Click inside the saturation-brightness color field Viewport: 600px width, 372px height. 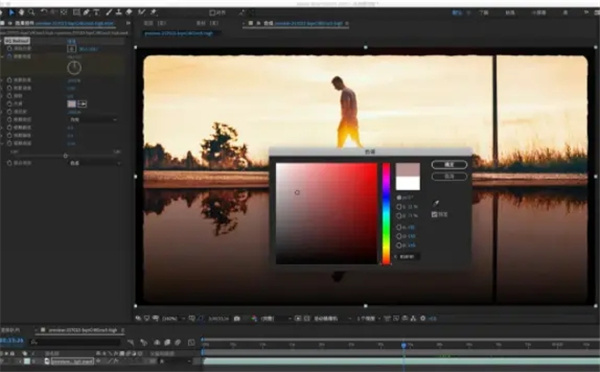[326, 214]
